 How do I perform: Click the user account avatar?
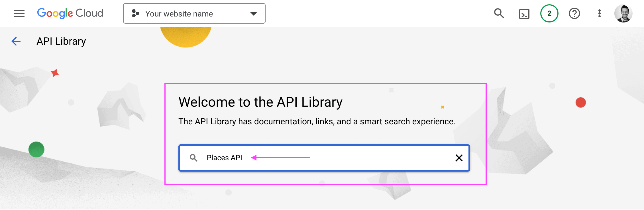click(x=623, y=13)
